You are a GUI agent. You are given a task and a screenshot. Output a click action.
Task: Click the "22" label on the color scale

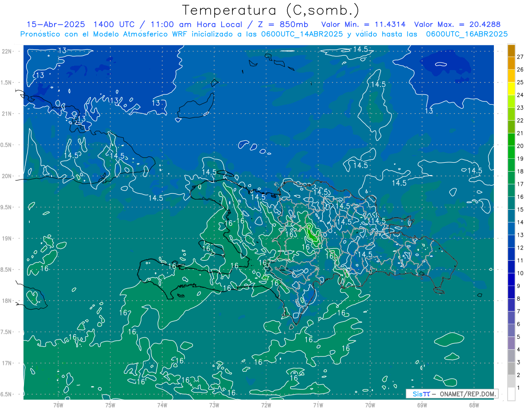520,120
